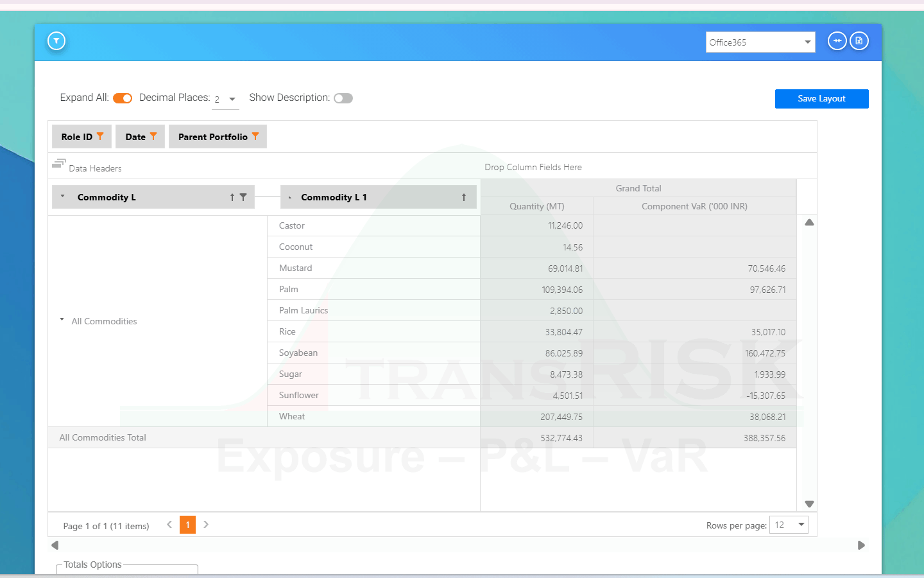Click Mustard VaR value 70,546.46
924x578 pixels.
tap(766, 268)
